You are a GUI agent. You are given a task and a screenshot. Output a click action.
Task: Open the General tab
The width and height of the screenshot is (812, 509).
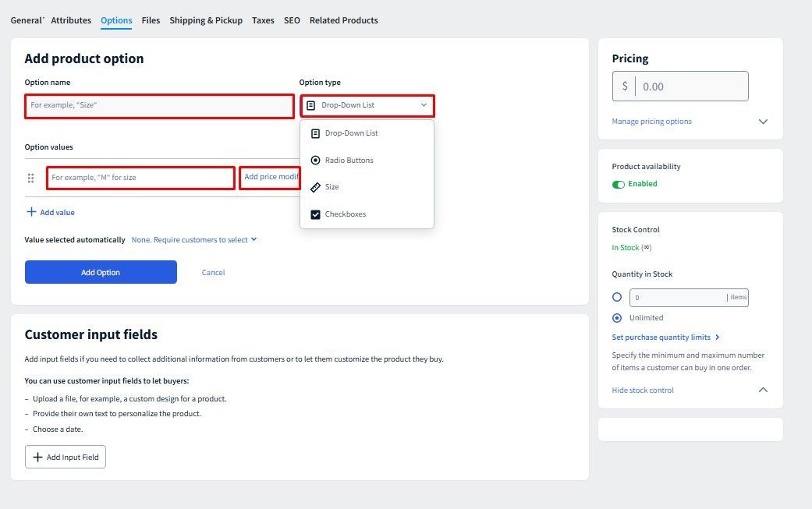point(27,20)
